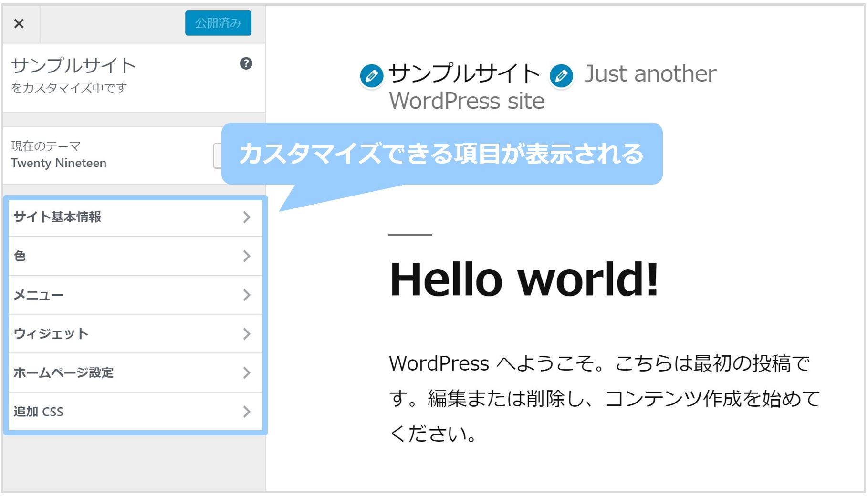Image resolution: width=868 pixels, height=496 pixels.
Task: Open the サイト基本情報 section
Action: [x=57, y=217]
